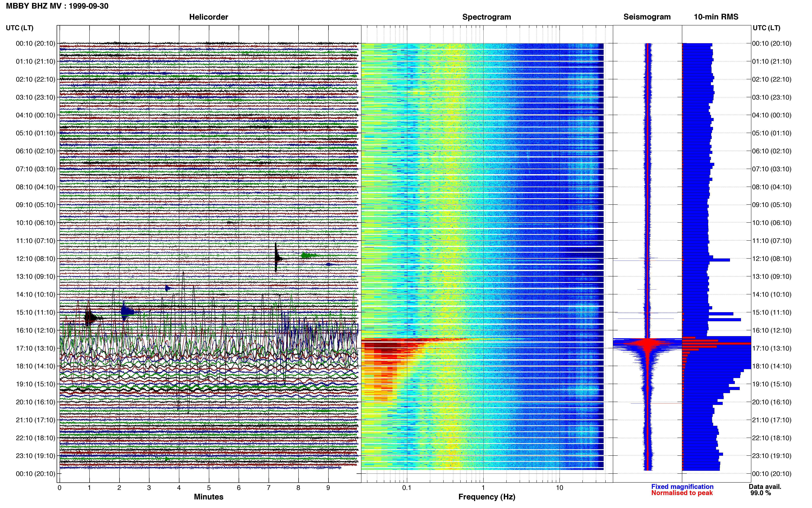The height and width of the screenshot is (508, 812).
Task: Click left time label 16:10 (12:10)
Action: pyautogui.click(x=36, y=330)
